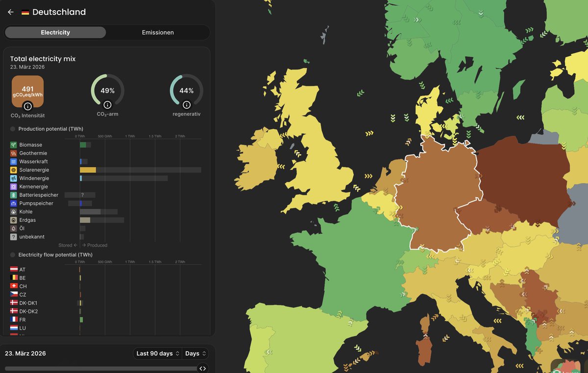Click the Windenergie wind icon
Image resolution: width=588 pixels, height=373 pixels.
(x=14, y=178)
